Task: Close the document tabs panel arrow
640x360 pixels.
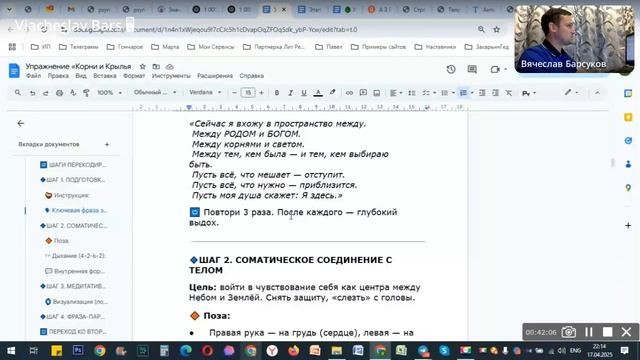Action: tap(21, 123)
